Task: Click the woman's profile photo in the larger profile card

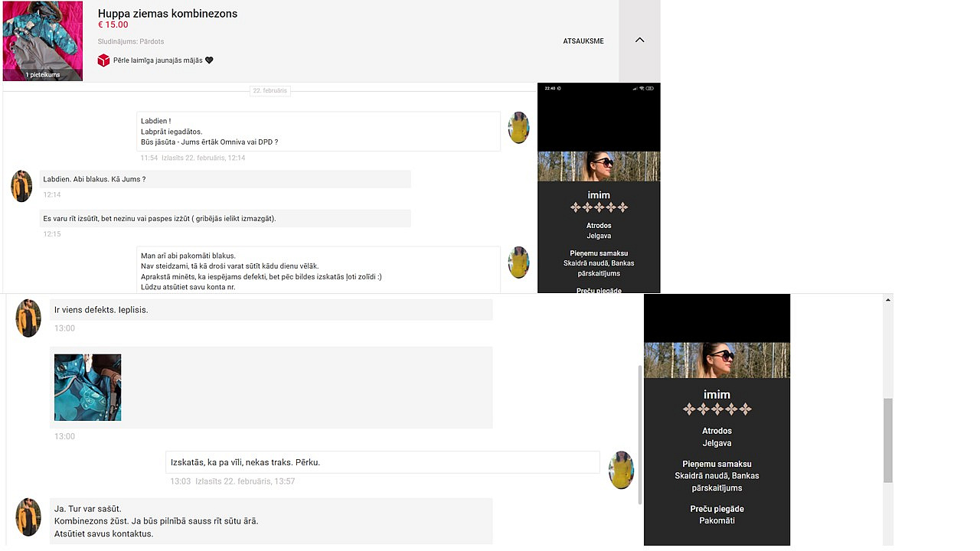Action: point(717,360)
